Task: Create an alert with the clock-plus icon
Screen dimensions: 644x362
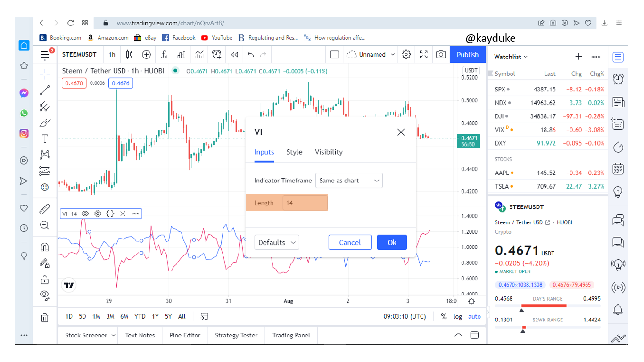Action: click(217, 55)
